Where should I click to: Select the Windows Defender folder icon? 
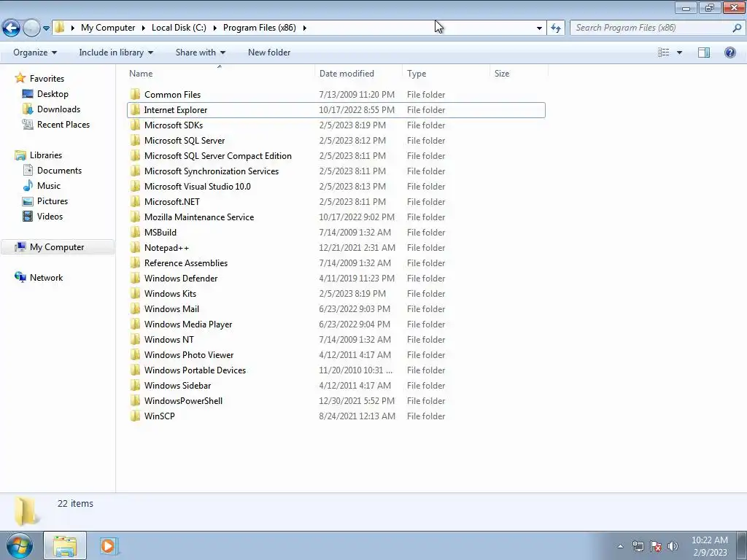(x=135, y=278)
